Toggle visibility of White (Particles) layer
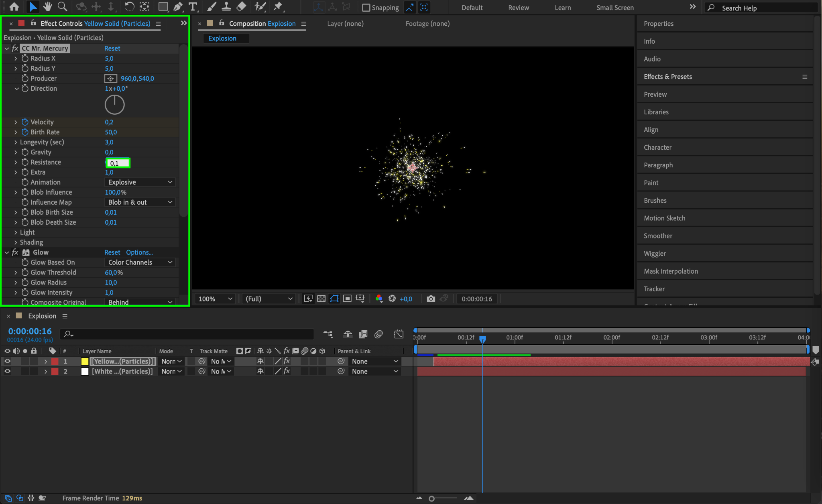This screenshot has height=504, width=822. (7, 371)
